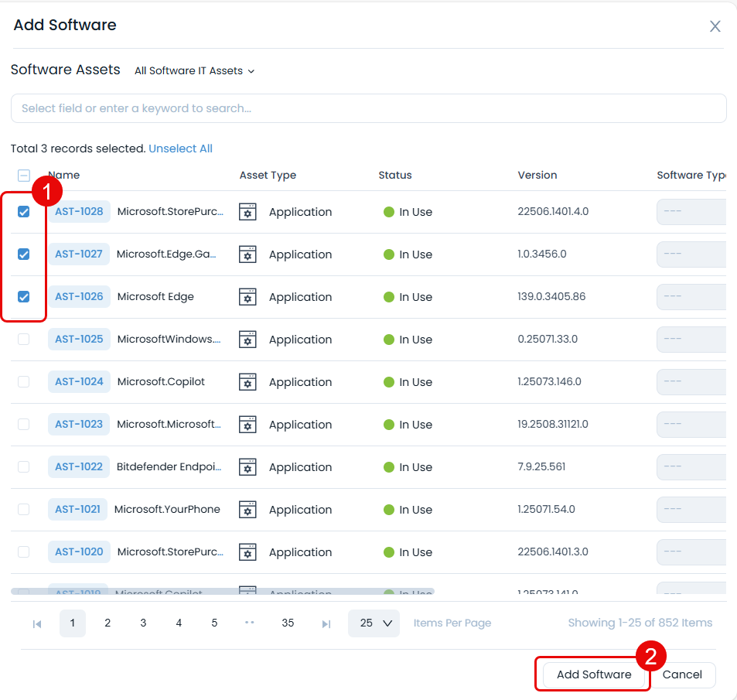Go to the first page arrow icon

pyautogui.click(x=37, y=623)
